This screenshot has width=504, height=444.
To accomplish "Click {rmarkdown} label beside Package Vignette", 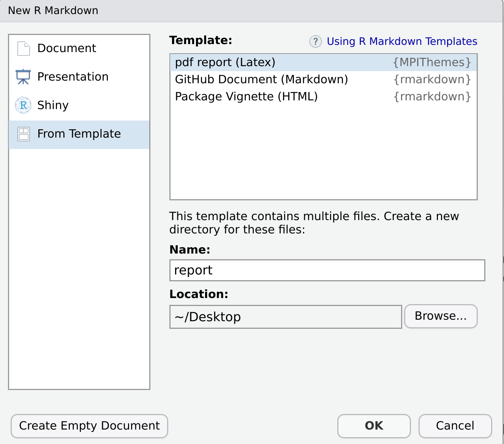I will [x=433, y=97].
